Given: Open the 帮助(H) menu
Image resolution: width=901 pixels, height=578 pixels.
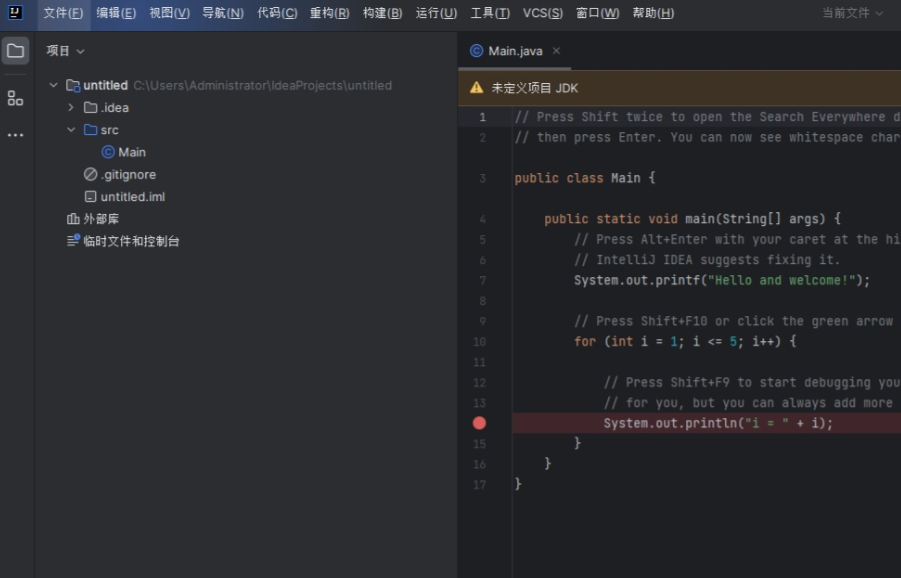Looking at the screenshot, I should click(x=653, y=13).
